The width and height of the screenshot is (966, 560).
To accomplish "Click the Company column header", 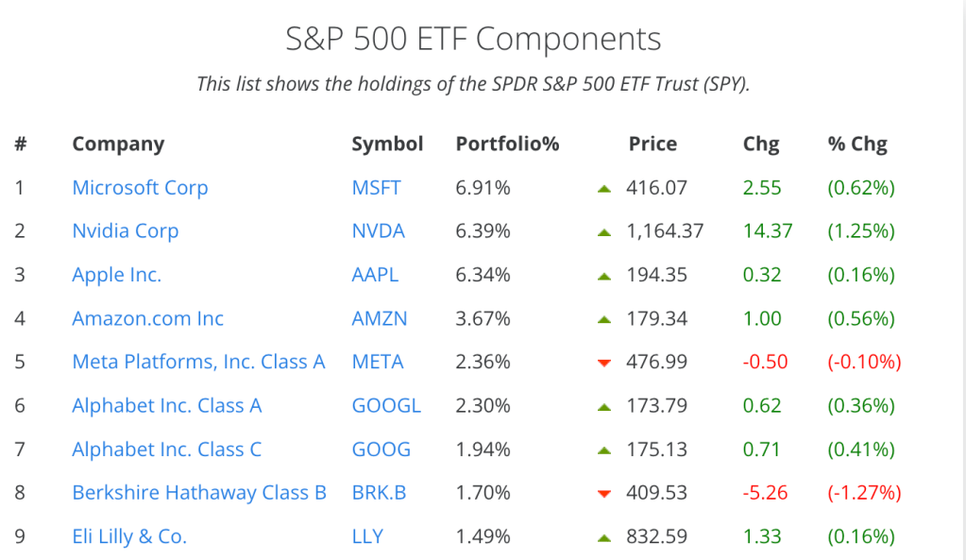I will [x=118, y=144].
